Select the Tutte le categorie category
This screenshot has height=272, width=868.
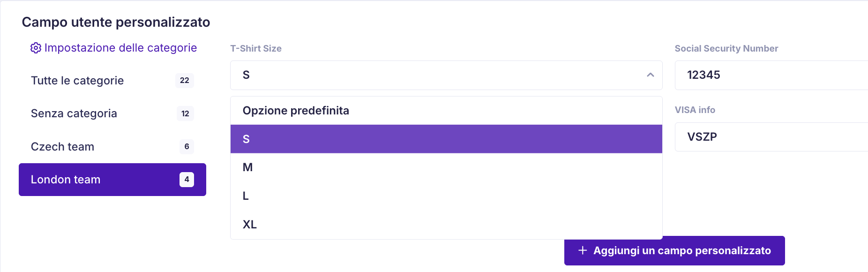tap(112, 81)
